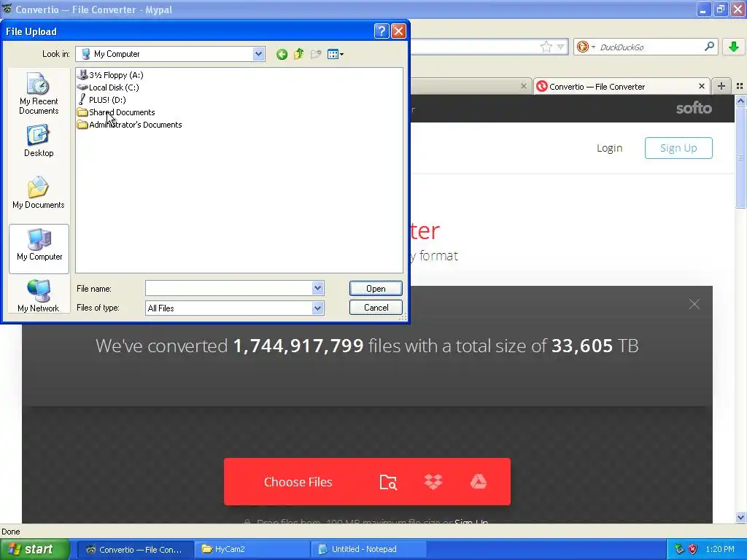This screenshot has height=560, width=747.
Task: Open the list all tabs button
Action: [x=740, y=86]
